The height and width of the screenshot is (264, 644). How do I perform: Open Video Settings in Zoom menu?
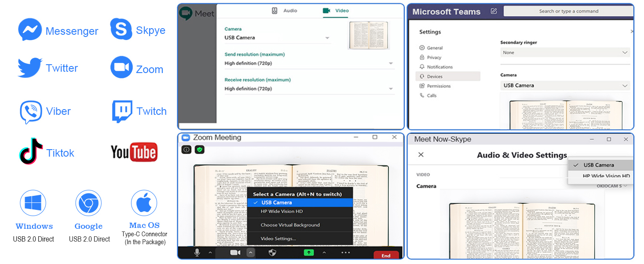pos(300,238)
